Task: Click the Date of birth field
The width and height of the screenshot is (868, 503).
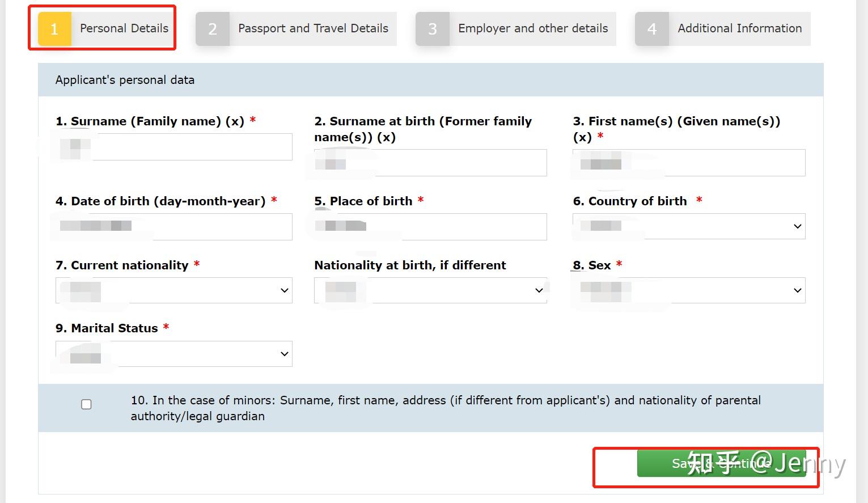Action: [x=174, y=227]
